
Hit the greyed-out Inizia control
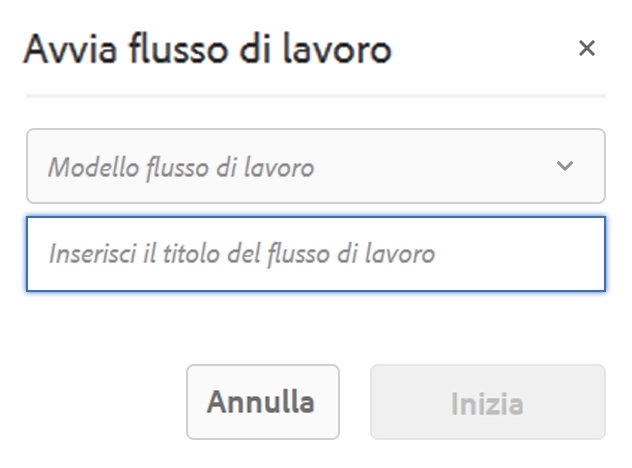[x=488, y=402]
